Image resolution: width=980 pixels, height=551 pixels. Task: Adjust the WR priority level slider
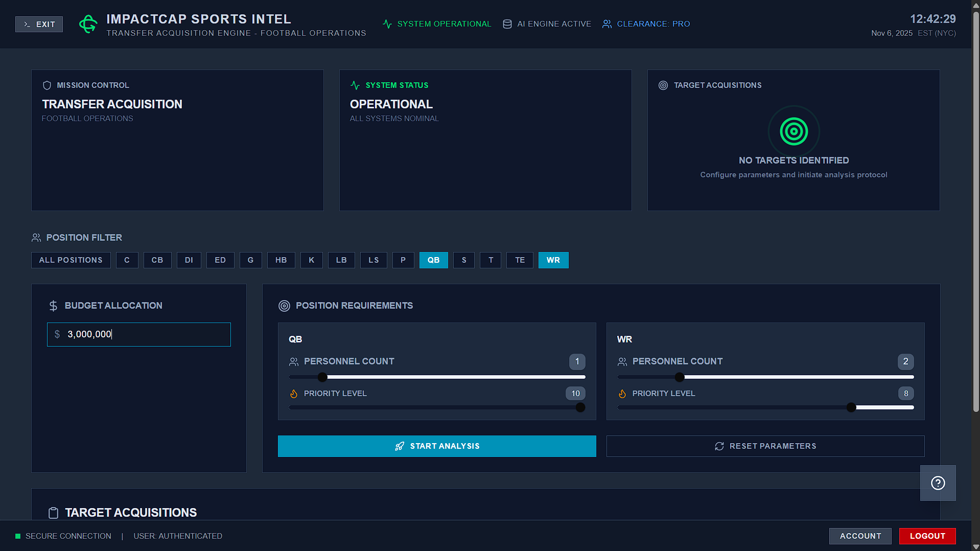(851, 407)
